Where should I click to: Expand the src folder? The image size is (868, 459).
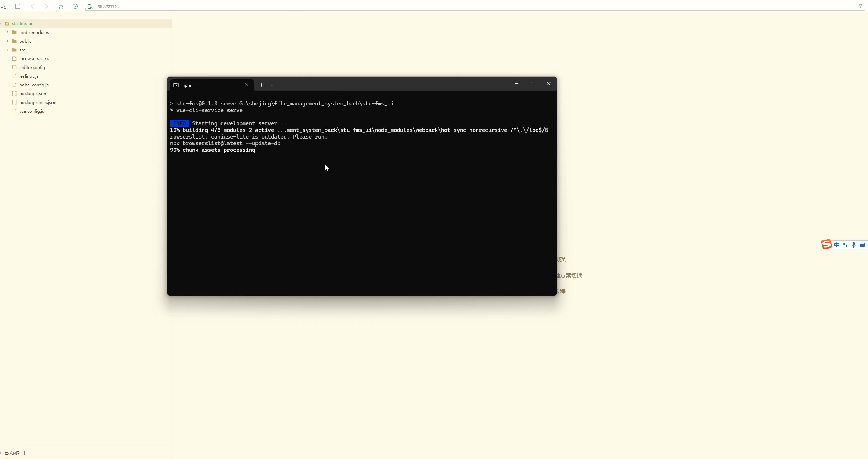(7, 50)
